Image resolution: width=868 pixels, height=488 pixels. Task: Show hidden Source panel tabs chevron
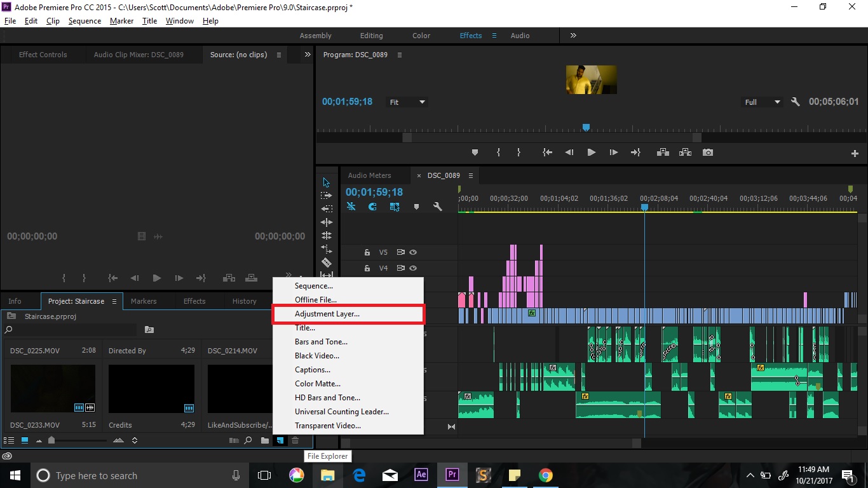point(308,55)
